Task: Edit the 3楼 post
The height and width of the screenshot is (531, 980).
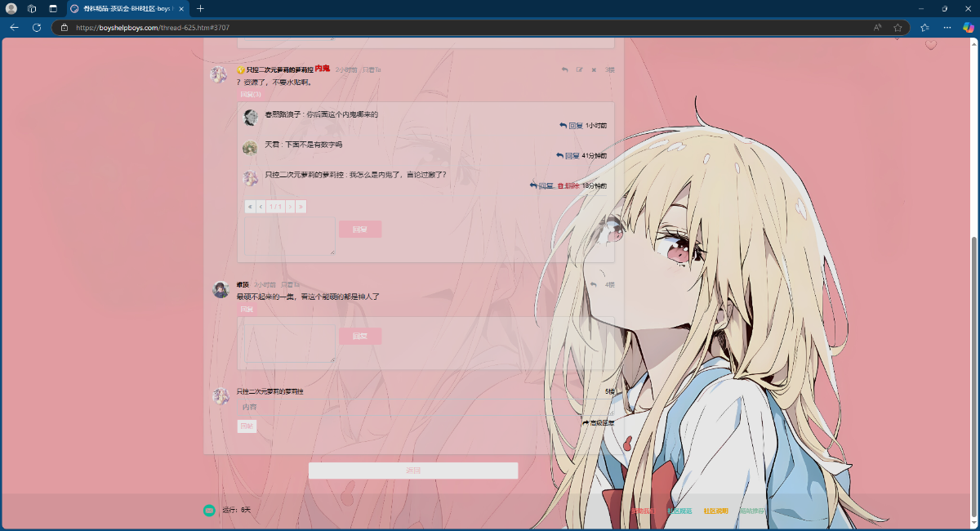Action: (x=579, y=69)
